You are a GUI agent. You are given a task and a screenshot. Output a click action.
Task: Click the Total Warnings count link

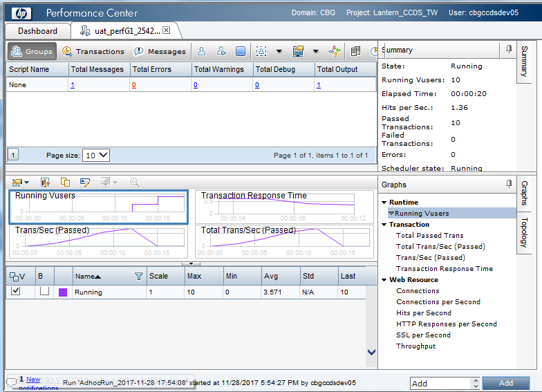tap(195, 84)
